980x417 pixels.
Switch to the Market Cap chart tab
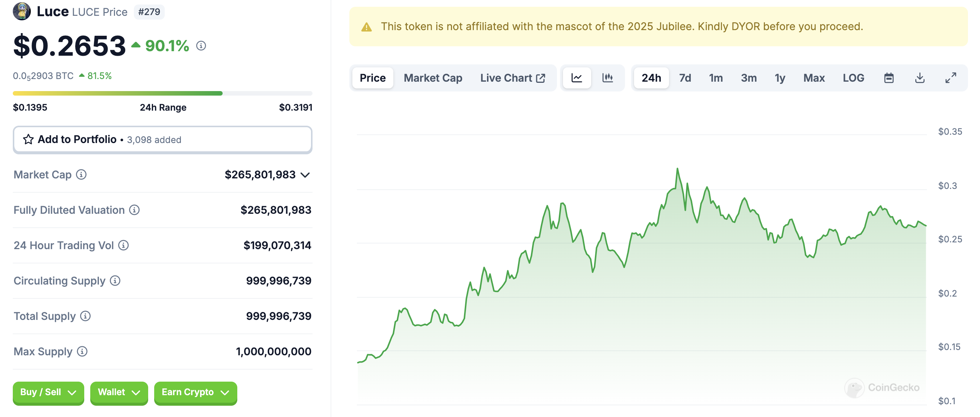pyautogui.click(x=432, y=78)
